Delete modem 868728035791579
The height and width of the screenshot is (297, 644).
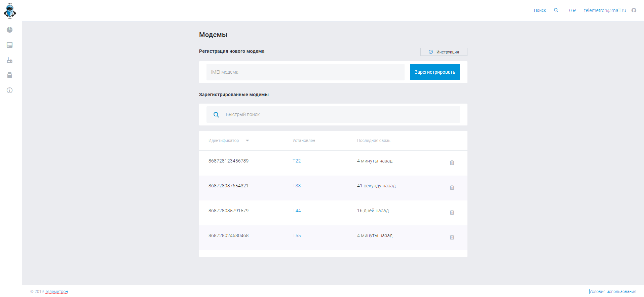pos(452,212)
